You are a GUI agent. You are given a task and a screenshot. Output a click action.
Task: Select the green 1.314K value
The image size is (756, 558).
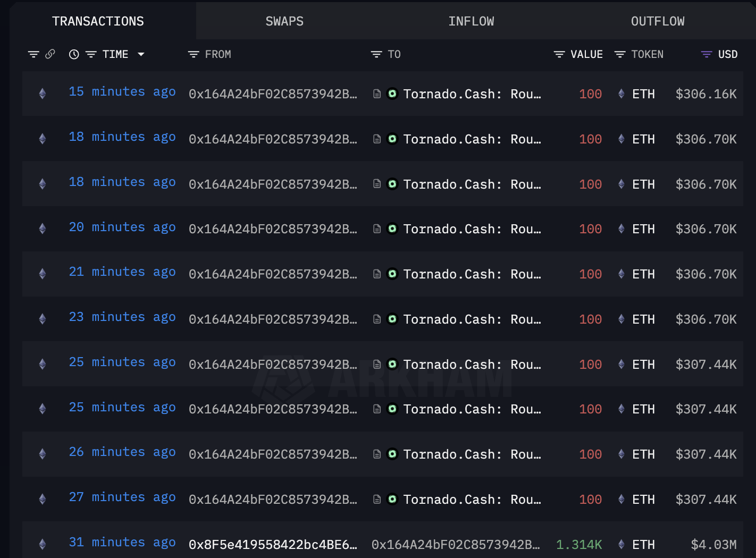(579, 545)
